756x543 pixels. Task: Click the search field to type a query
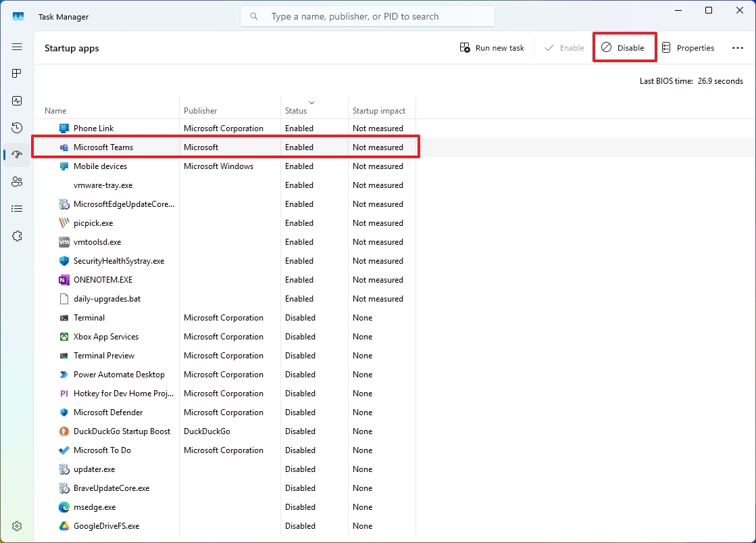click(368, 16)
